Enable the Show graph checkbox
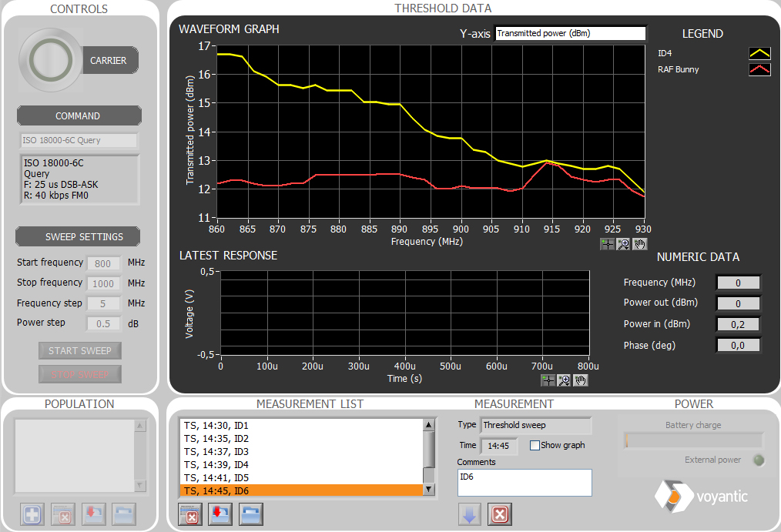The width and height of the screenshot is (781, 532). (x=535, y=445)
